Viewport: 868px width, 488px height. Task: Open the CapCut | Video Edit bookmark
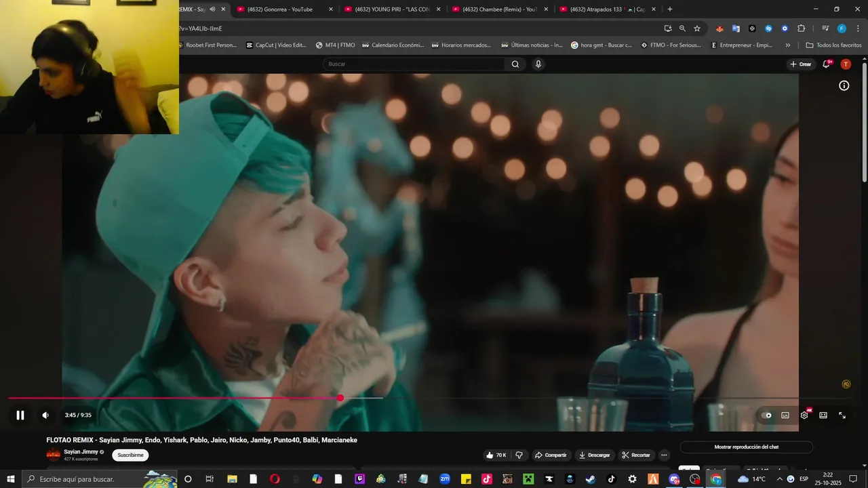pos(276,45)
